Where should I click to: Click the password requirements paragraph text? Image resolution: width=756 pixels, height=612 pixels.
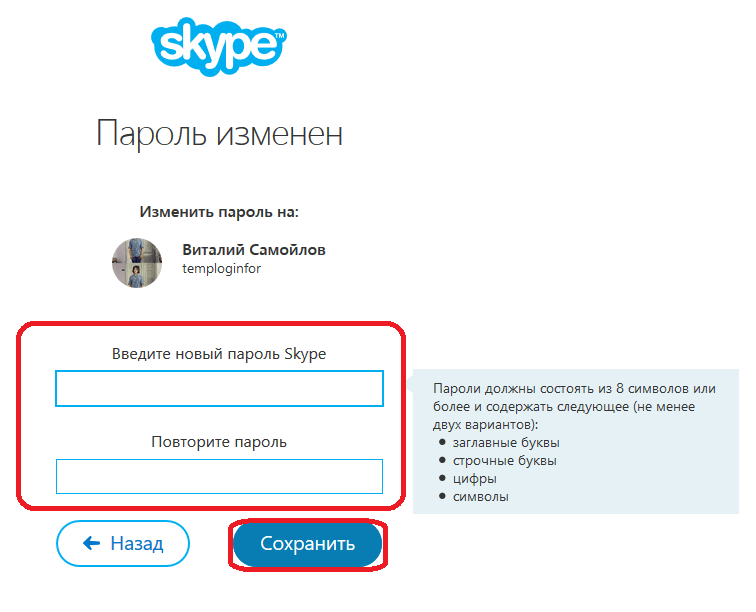(574, 407)
